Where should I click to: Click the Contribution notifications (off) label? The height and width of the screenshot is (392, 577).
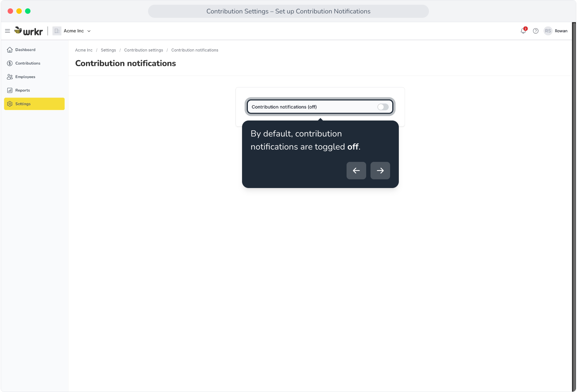[x=284, y=107]
